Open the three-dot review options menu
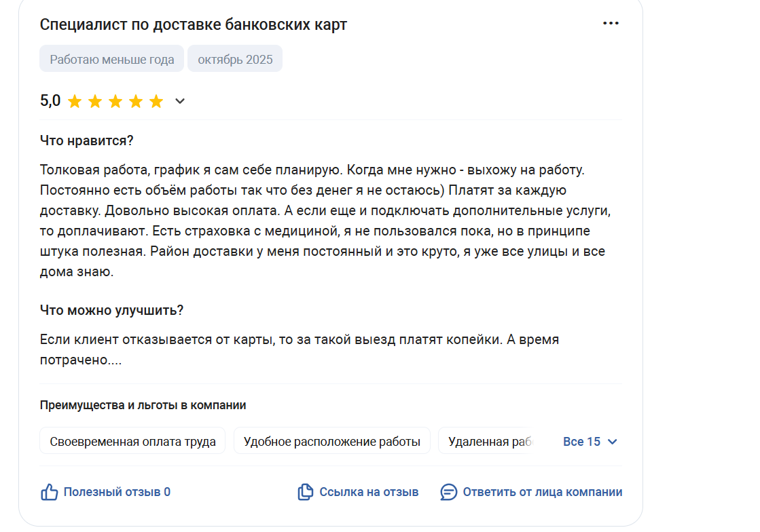This screenshot has height=532, width=760. pos(611,24)
